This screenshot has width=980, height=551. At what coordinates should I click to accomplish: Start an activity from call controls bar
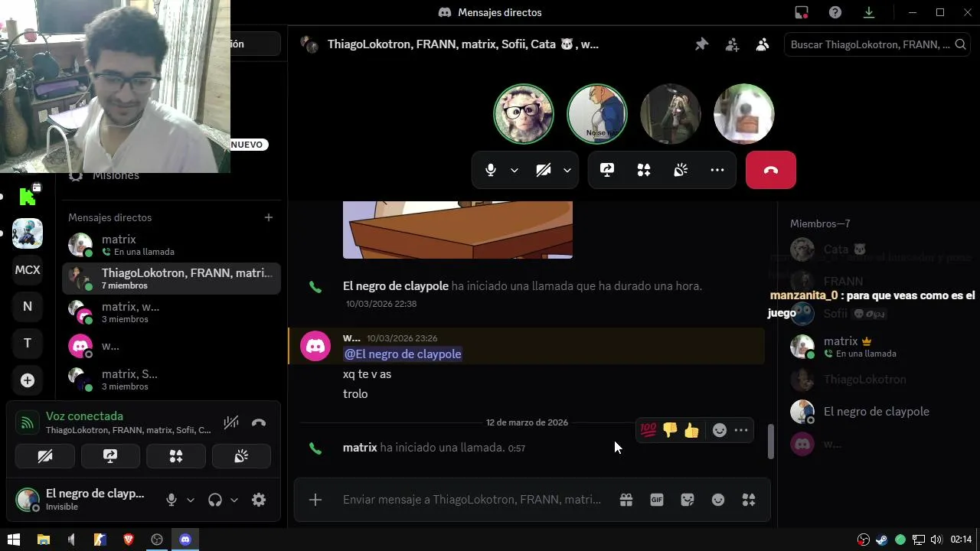pyautogui.click(x=644, y=170)
